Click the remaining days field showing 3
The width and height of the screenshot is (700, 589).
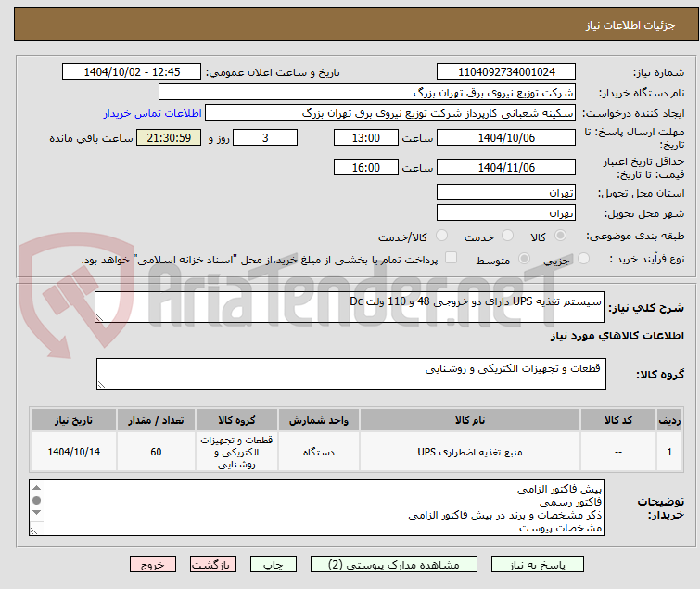[265, 137]
